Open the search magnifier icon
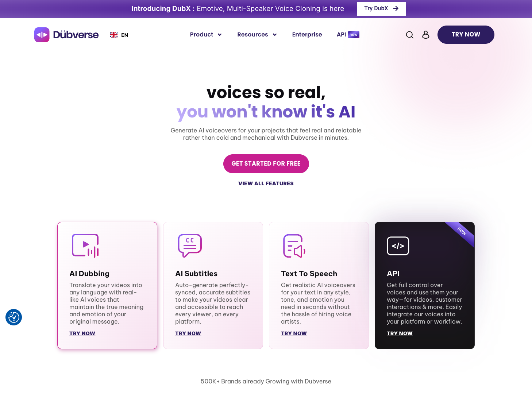This screenshot has width=532, height=394. 410,35
